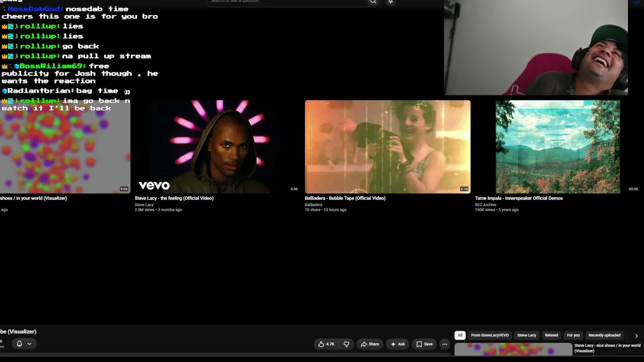The image size is (644, 362).
Task: Click title "shoes / in your world (Visualizer)"
Action: pos(33,198)
